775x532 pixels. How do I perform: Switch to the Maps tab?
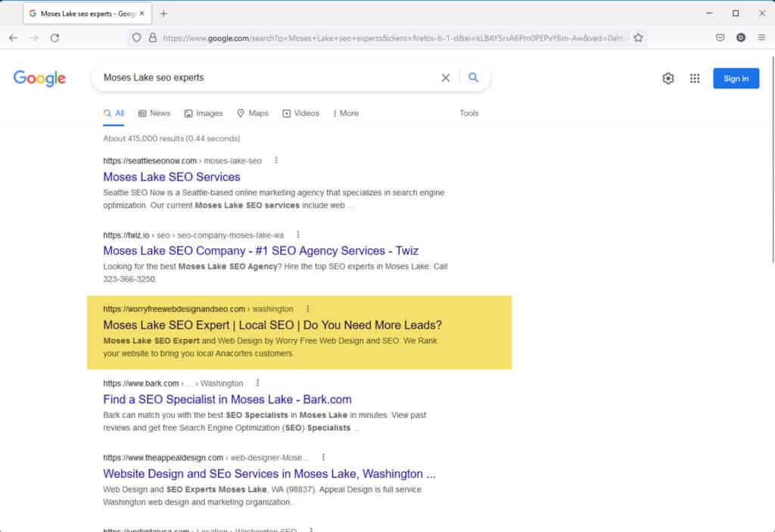click(x=253, y=114)
